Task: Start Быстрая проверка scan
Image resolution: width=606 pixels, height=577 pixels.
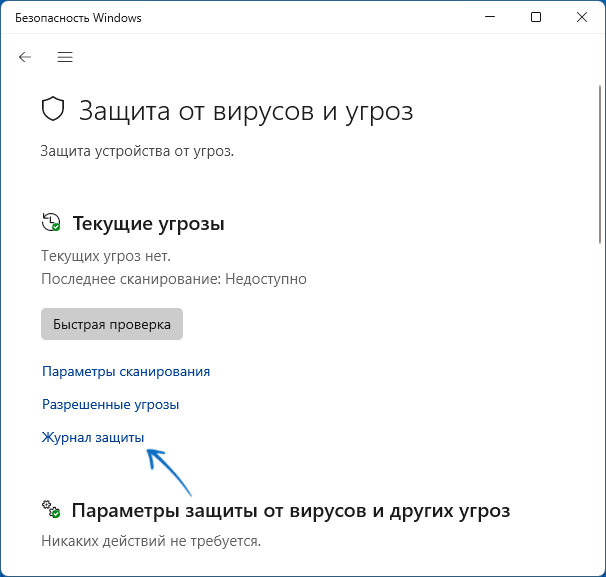Action: click(112, 324)
